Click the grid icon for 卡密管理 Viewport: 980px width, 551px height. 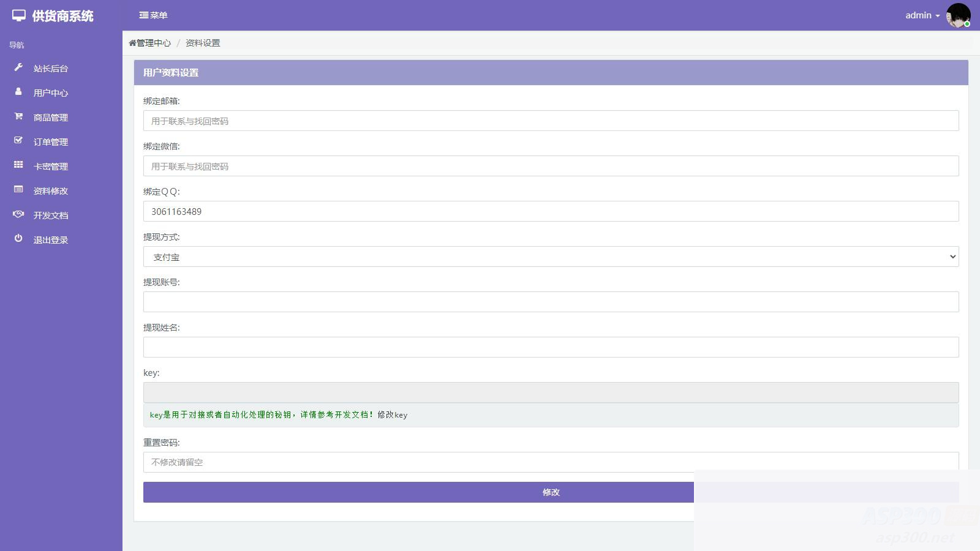(18, 165)
